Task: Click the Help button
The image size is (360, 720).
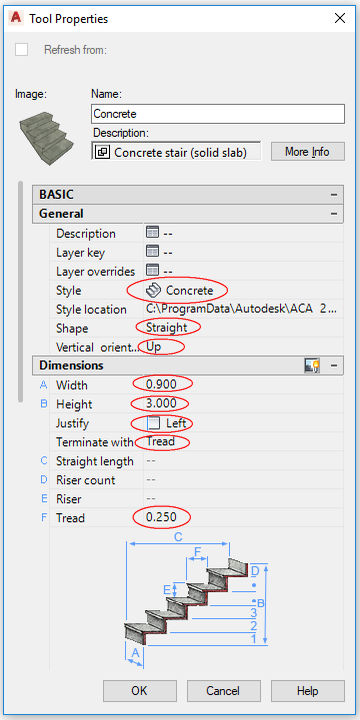Action: (308, 691)
